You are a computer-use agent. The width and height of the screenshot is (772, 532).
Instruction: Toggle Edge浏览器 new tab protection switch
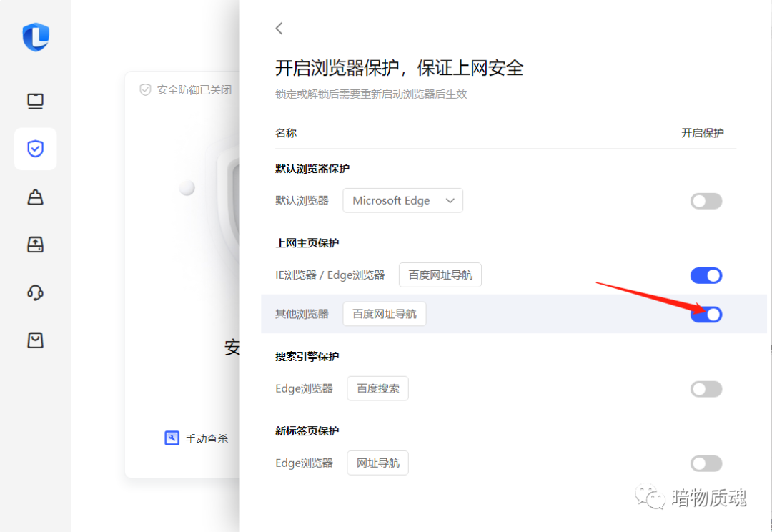click(706, 463)
